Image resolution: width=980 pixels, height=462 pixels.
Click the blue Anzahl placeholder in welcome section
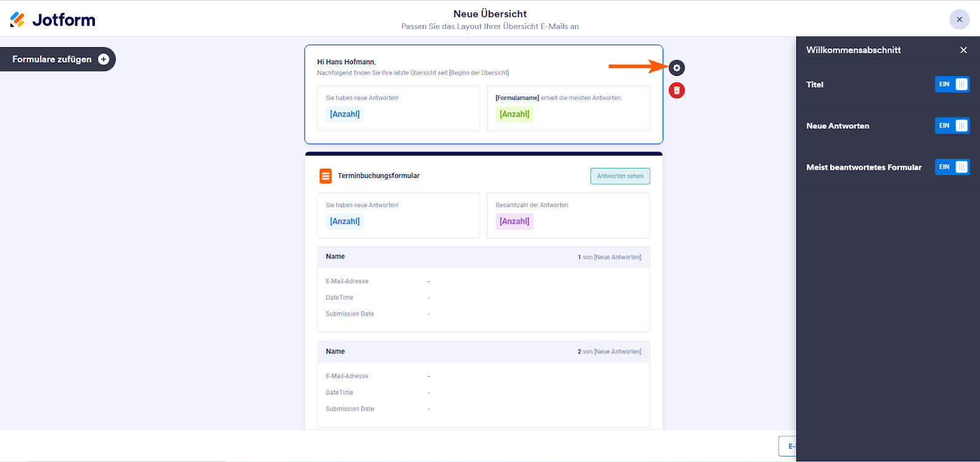pyautogui.click(x=345, y=114)
